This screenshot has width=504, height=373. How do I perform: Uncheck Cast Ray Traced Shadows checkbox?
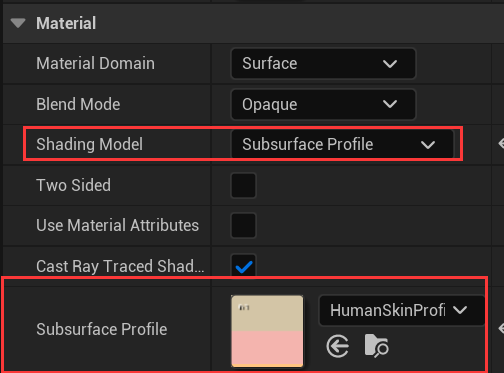(243, 266)
